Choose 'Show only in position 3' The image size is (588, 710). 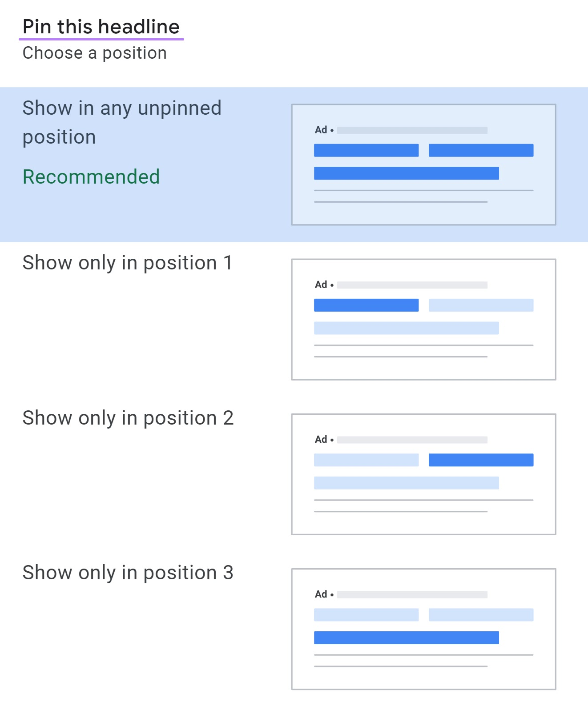coord(128,573)
